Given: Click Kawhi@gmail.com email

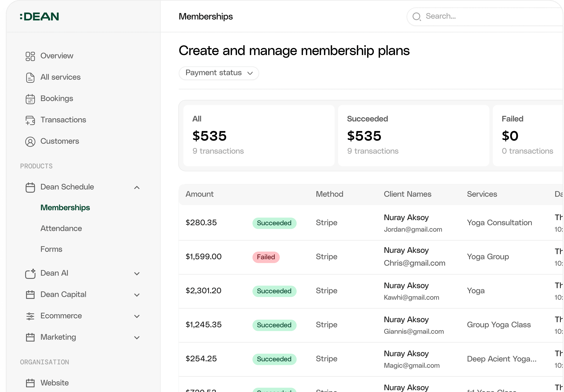Looking at the screenshot, I should click(x=411, y=298).
